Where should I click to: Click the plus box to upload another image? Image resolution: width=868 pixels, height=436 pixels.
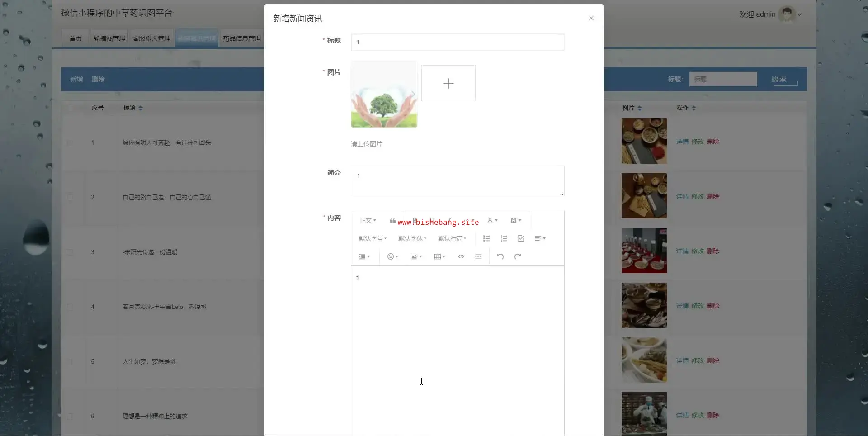(x=448, y=83)
